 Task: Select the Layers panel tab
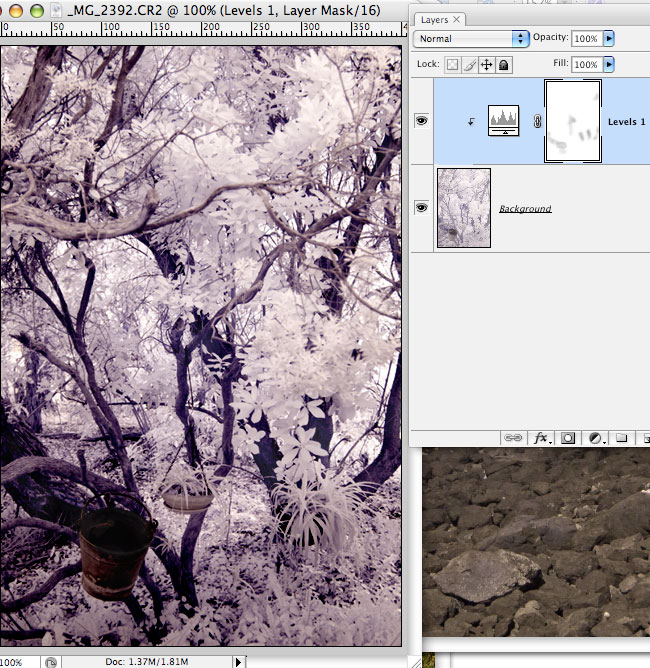pos(434,19)
